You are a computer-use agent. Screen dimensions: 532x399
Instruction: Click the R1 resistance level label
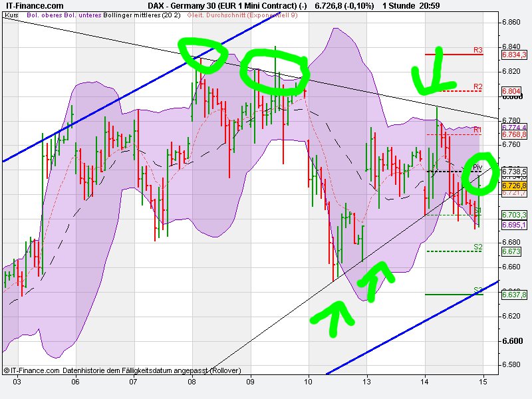477,129
